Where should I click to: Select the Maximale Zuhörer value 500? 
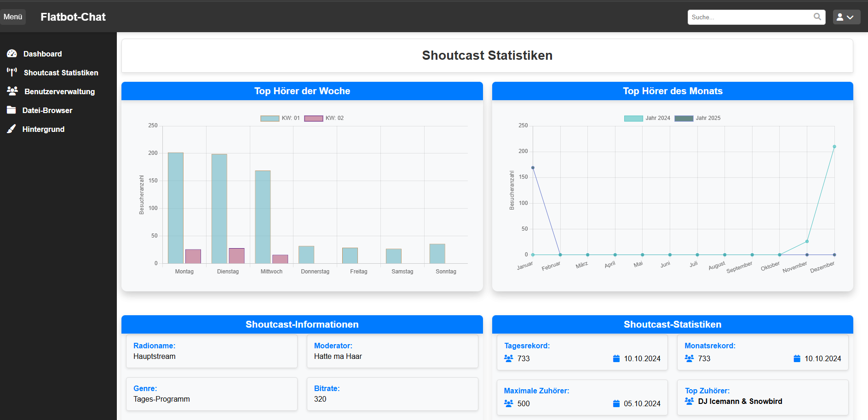(x=523, y=403)
